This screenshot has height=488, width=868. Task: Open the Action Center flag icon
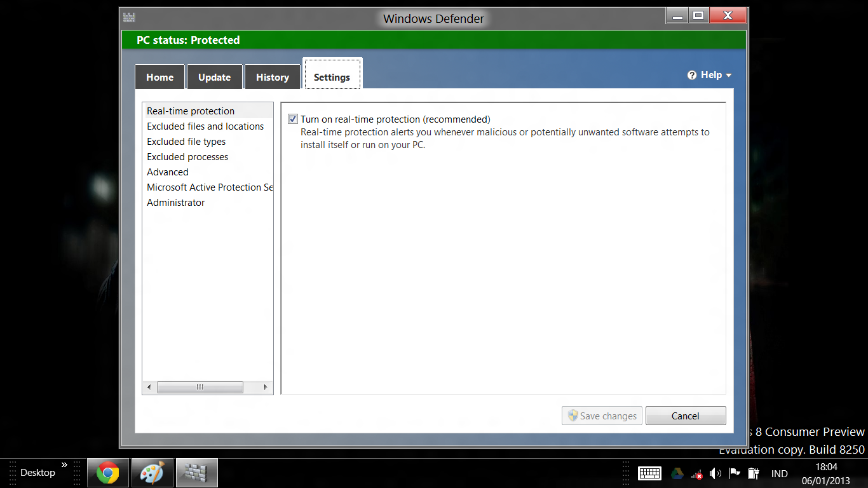(735, 473)
